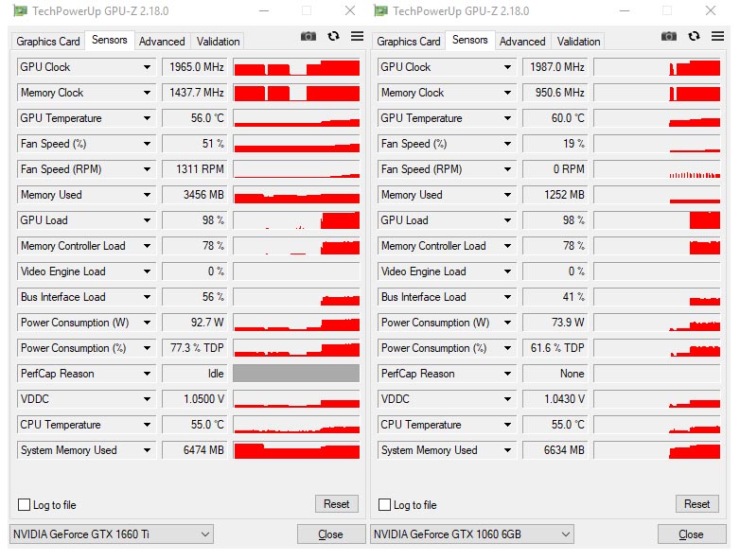Viewport: 740px width, 560px height.
Task: Open Power Consumption (W) dropdown in right window
Action: coord(507,323)
